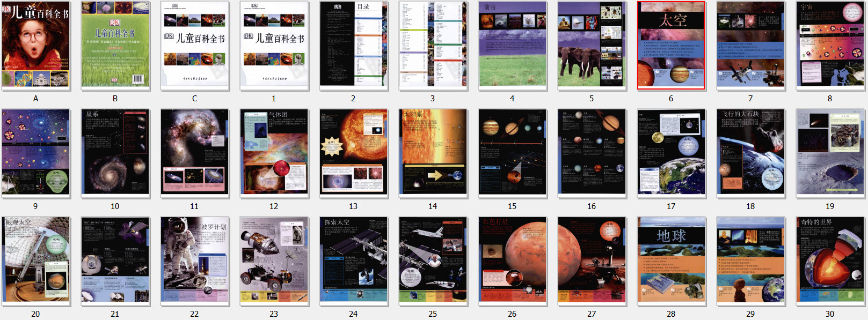
Task: Open the crater page thumbnail 19
Action: coord(830,153)
